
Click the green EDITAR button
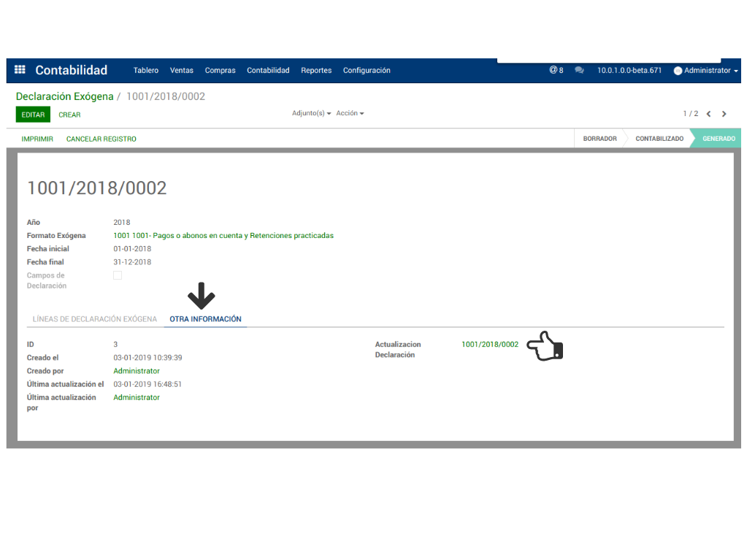click(33, 115)
